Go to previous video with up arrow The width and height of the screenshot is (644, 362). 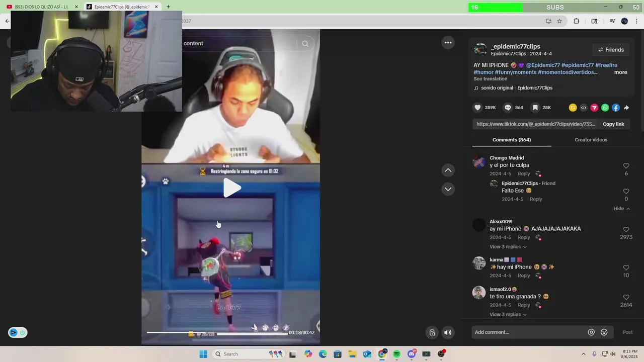click(x=448, y=170)
